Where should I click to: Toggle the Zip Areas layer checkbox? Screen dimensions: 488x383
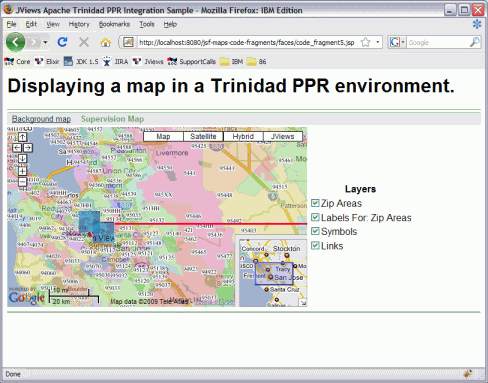coord(315,203)
